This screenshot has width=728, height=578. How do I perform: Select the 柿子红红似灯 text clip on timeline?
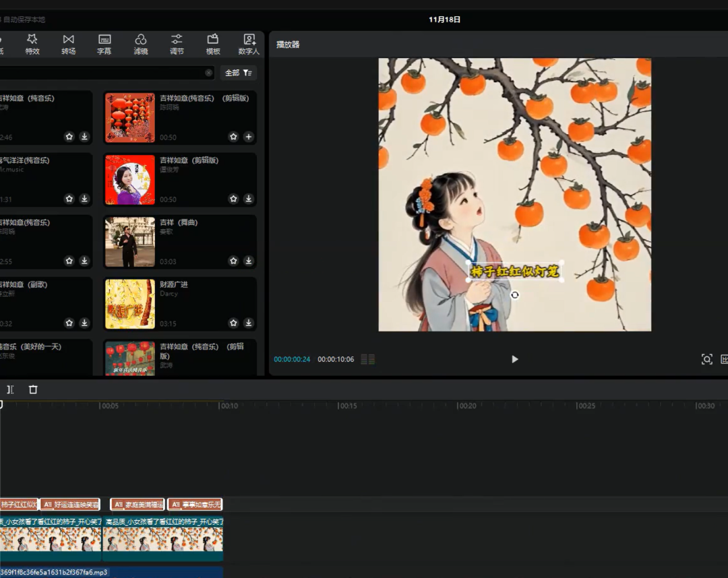pos(19,505)
